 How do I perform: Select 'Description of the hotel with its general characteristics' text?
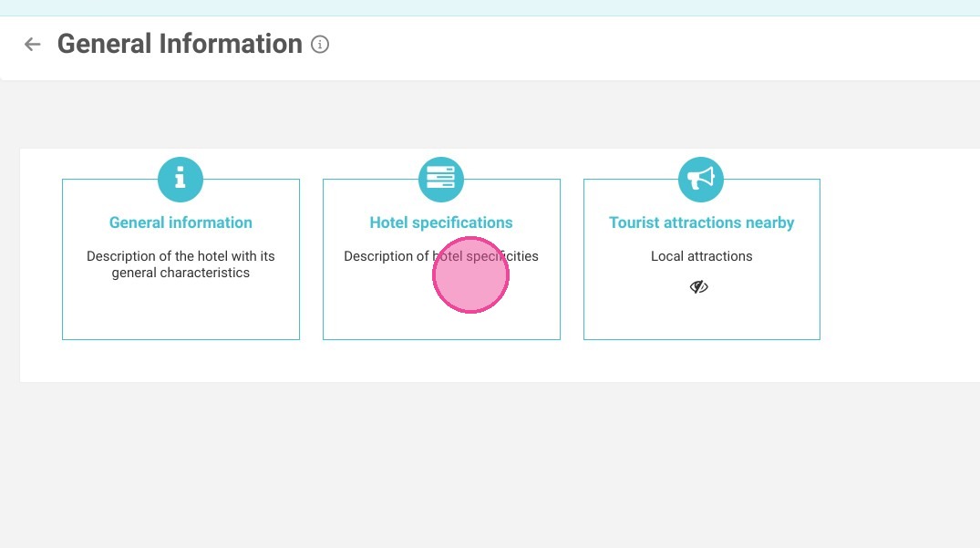coord(181,264)
